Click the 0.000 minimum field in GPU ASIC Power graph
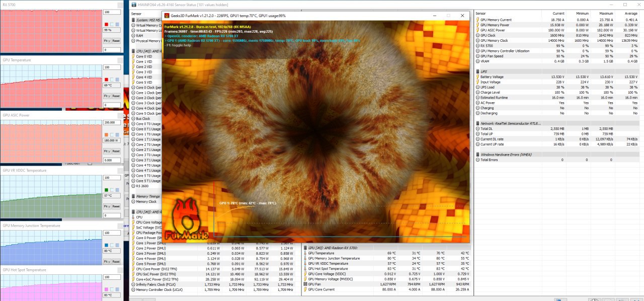 (x=112, y=160)
